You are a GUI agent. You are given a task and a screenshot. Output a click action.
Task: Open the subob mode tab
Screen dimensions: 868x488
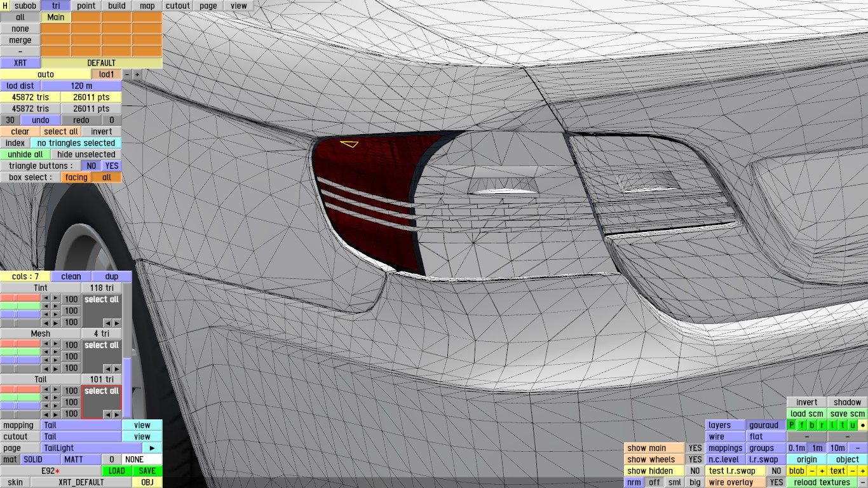25,6
